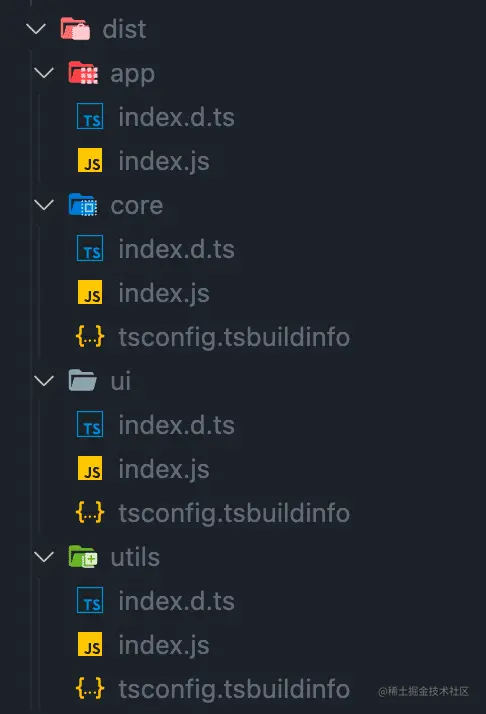Collapse the core folder chevron

(44, 204)
